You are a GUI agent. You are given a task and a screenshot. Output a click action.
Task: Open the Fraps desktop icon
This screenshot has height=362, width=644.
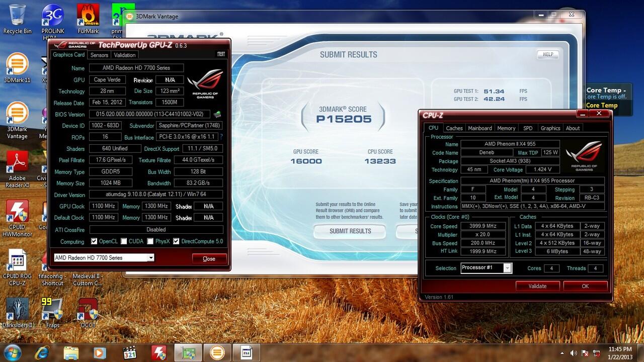52,313
